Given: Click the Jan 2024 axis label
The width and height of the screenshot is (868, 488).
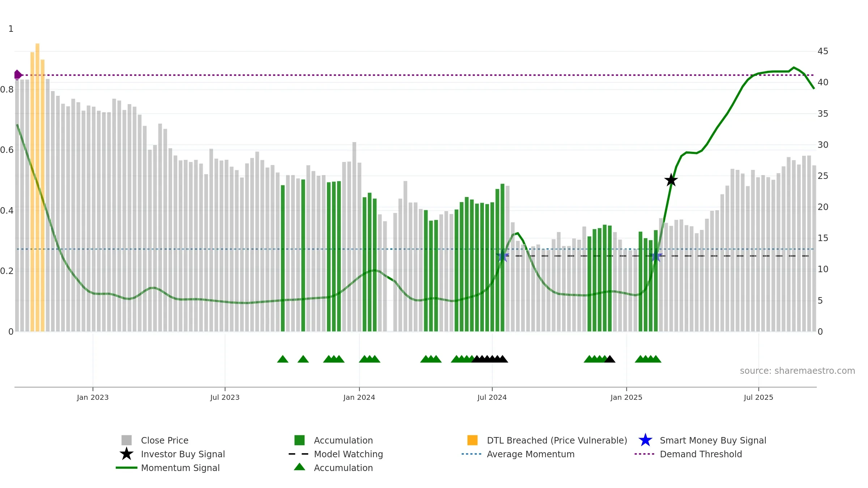Looking at the screenshot, I should point(359,398).
